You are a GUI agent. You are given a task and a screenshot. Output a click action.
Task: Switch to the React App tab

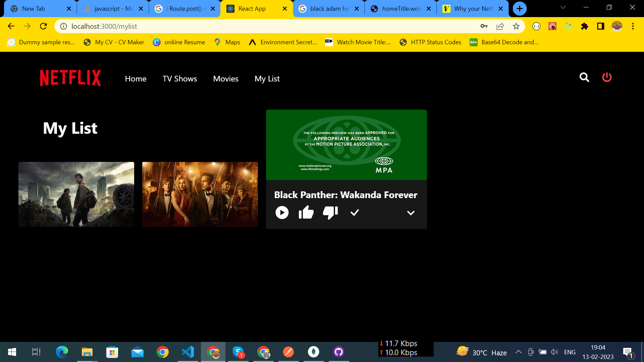click(252, 8)
